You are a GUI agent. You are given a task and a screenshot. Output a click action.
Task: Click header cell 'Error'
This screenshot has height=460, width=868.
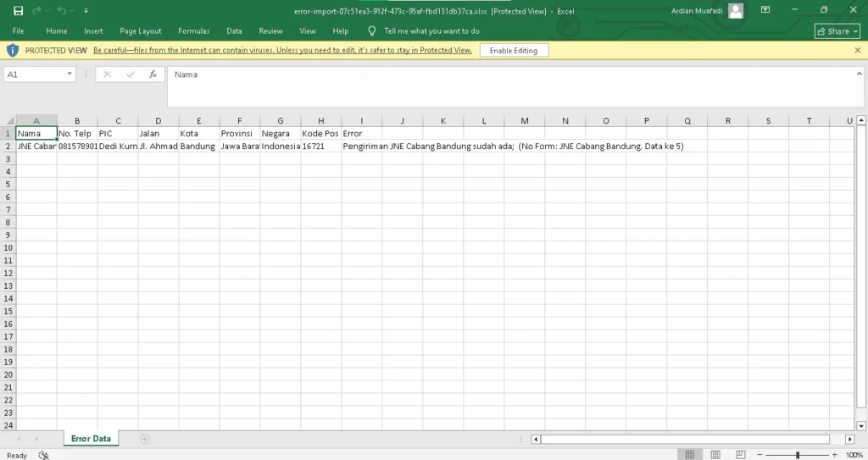tap(361, 133)
